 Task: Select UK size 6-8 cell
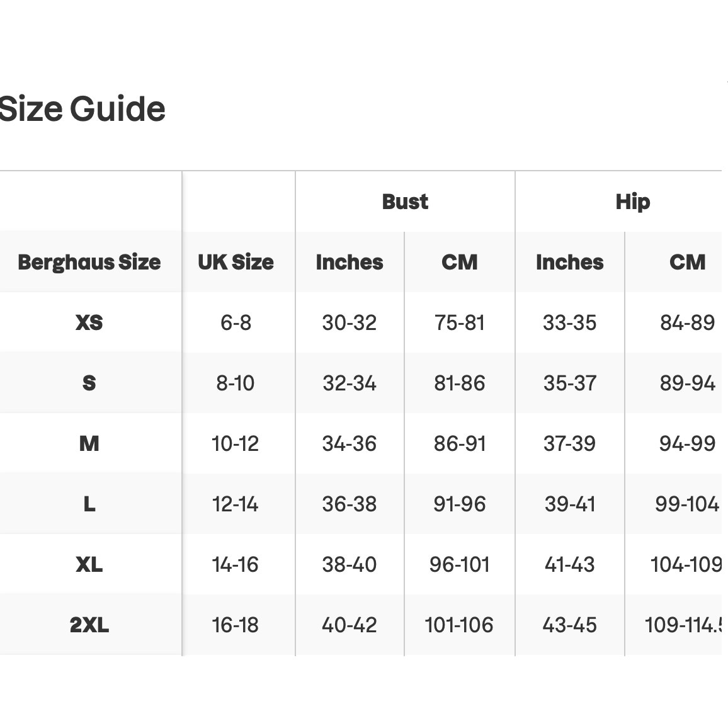pyautogui.click(x=236, y=322)
